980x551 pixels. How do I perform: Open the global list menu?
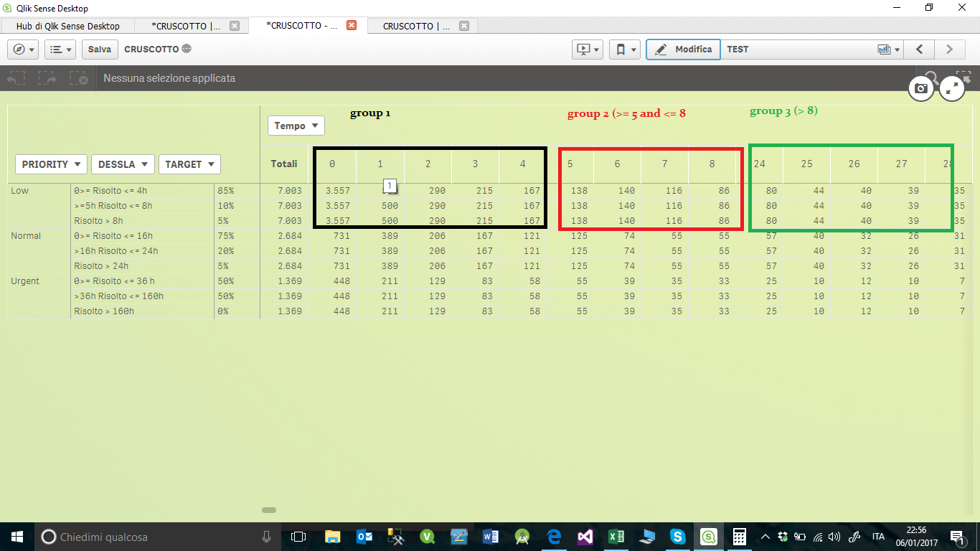point(60,50)
